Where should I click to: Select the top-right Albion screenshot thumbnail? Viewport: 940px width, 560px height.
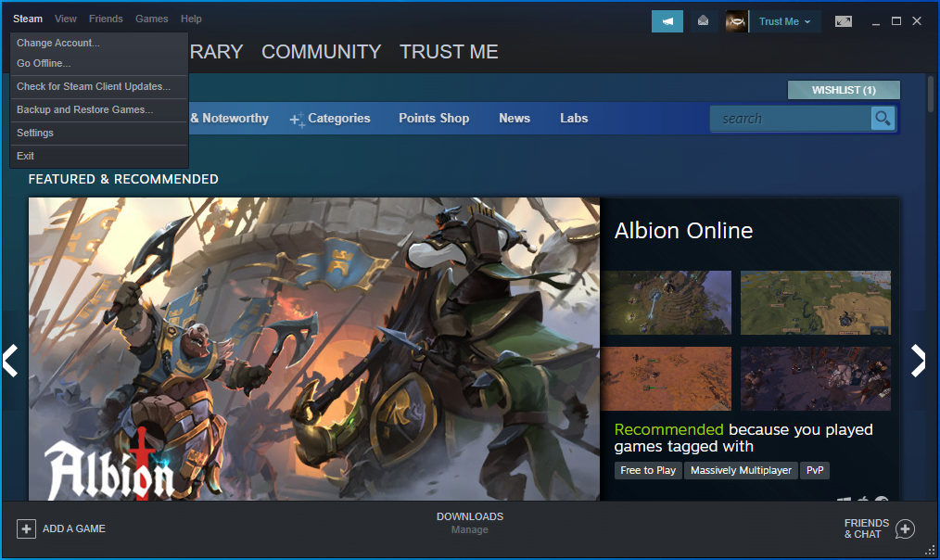(815, 303)
